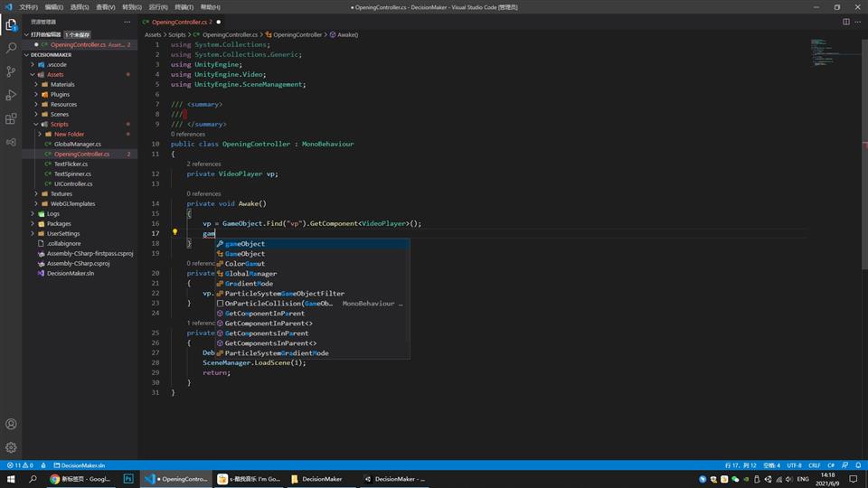Screen dimensions: 868x488
Task: Click the UTF-8 encoding in status bar
Action: pyautogui.click(x=794, y=465)
